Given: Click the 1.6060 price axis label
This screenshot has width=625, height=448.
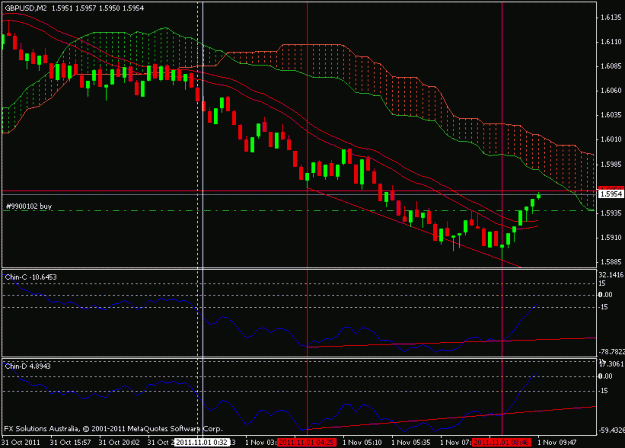Looking at the screenshot, I should [611, 90].
